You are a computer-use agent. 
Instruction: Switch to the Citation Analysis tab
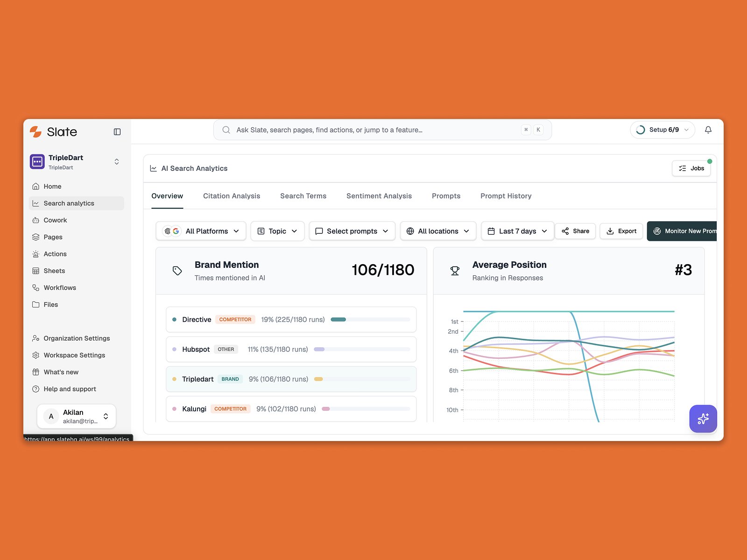[232, 196]
